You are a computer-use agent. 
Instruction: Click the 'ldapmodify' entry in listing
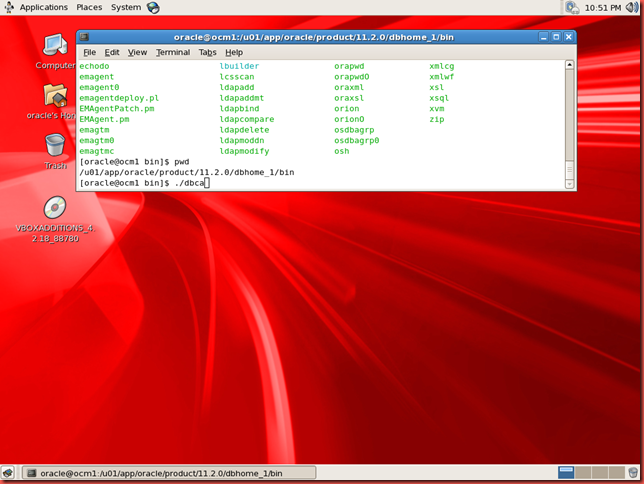coord(244,151)
